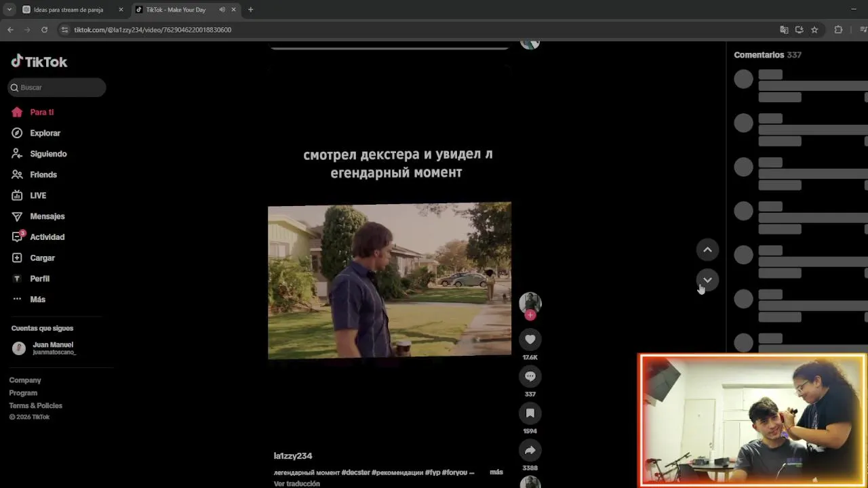The height and width of the screenshot is (488, 868).
Task: Expand the Program footer section
Action: click(23, 393)
